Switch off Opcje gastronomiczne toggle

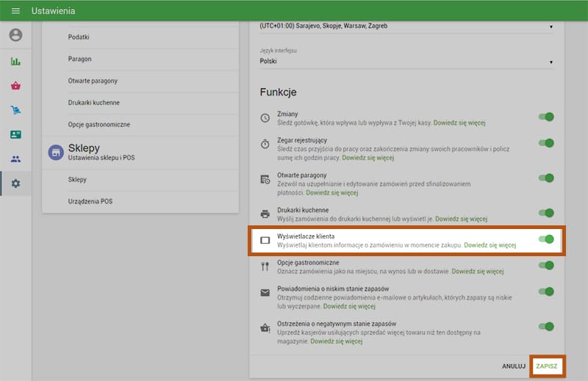pos(546,265)
